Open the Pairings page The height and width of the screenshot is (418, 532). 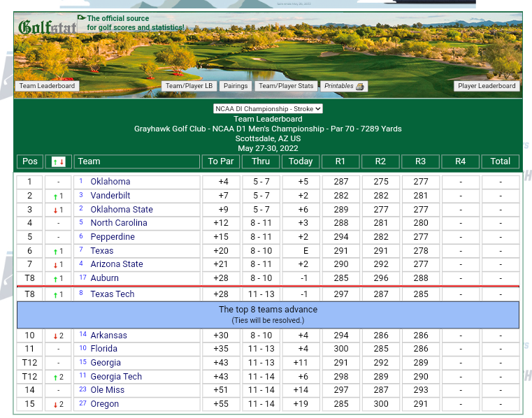point(236,86)
